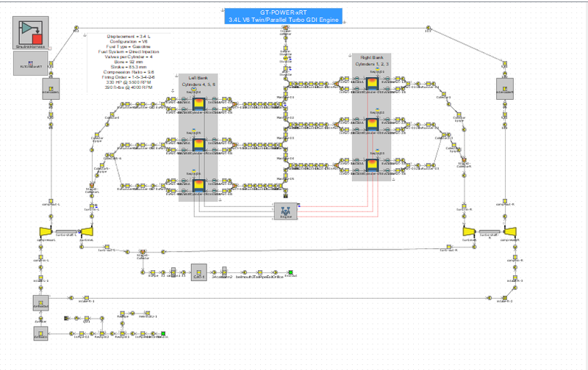Select the turbineR turbine icon
The height and width of the screenshot is (370, 588).
coord(469,232)
